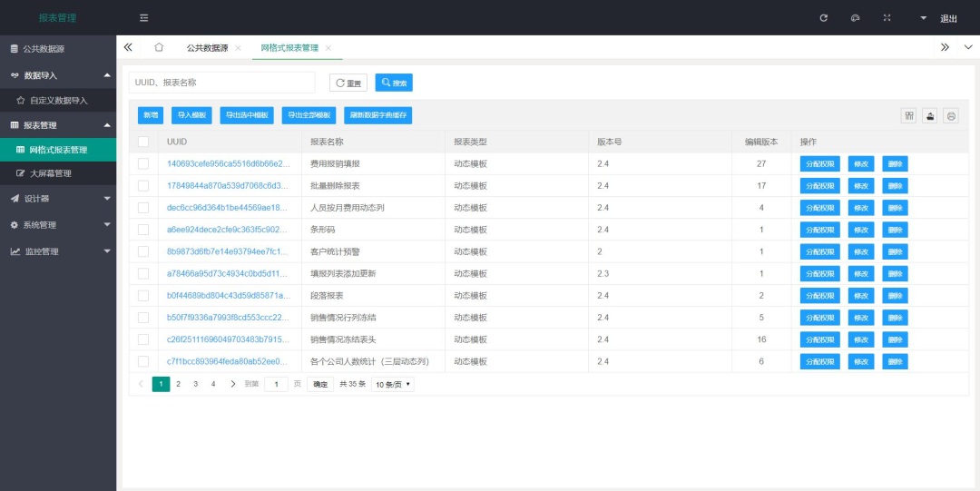Screen dimensions: 980x491
Task: Click the UUID、报表名称 search input field
Action: 221,83
